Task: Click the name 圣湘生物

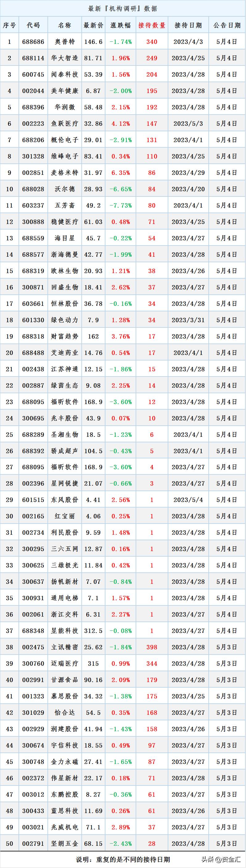Action: (x=64, y=434)
